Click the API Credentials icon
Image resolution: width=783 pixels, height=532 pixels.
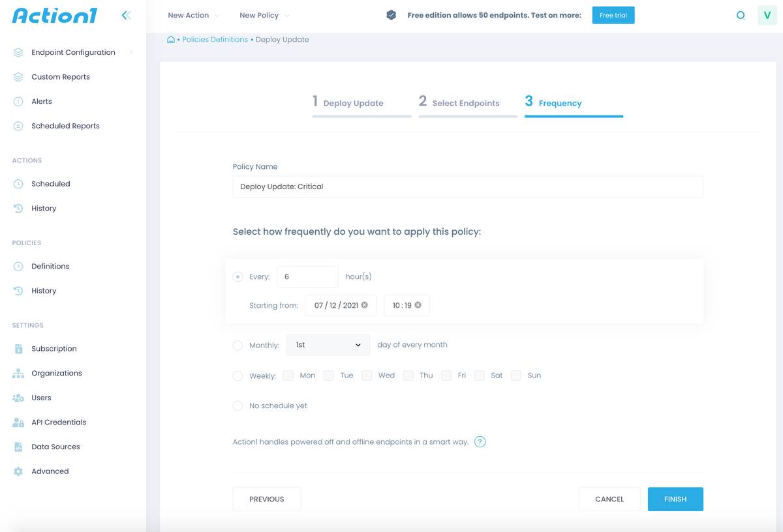(x=18, y=422)
